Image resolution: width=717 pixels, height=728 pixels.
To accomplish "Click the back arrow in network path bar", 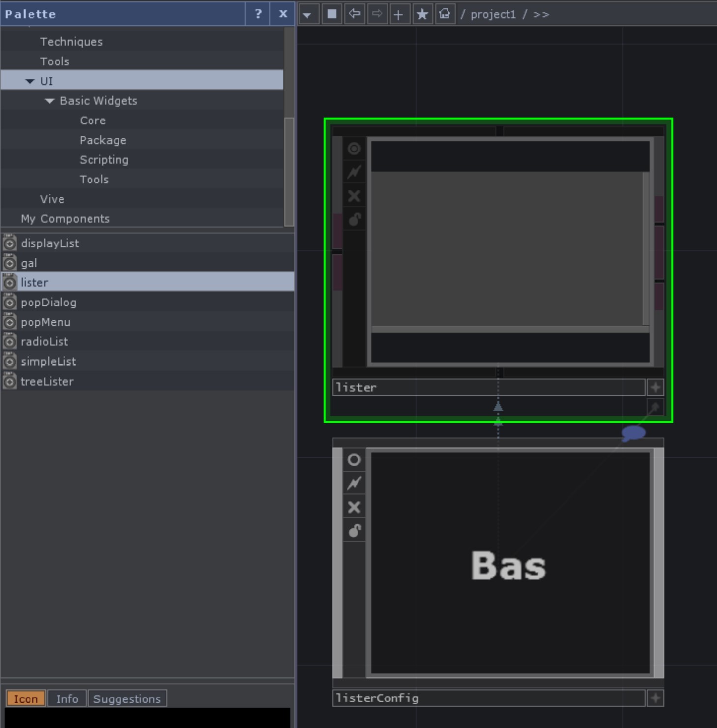I will point(355,14).
